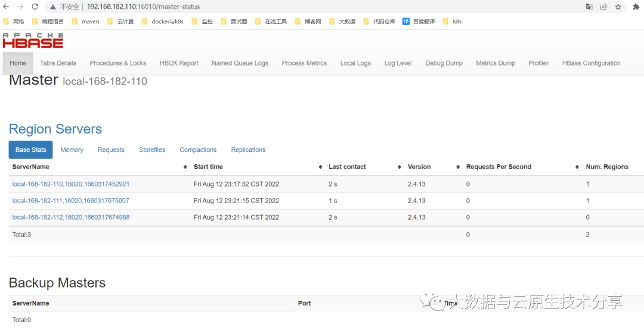Open Metrics Dump page
The height and width of the screenshot is (330, 644).
496,63
